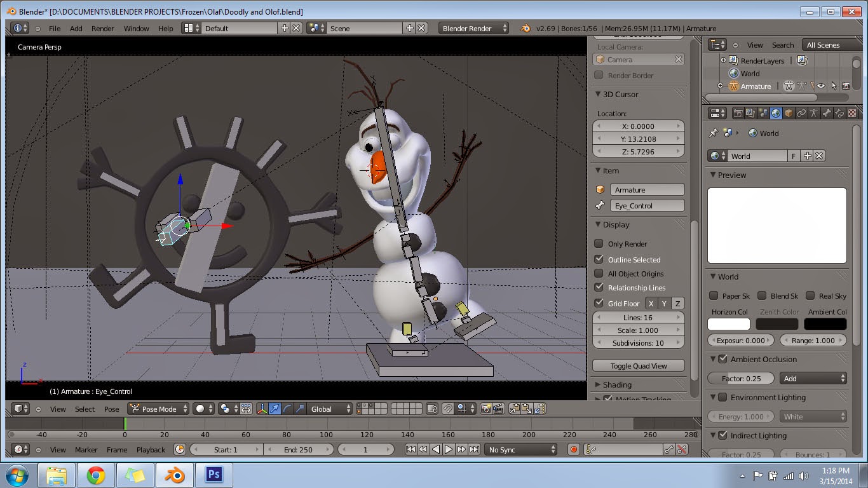Enable the translate manipulator arrow icon
Screen dimensions: 868x488
coord(275,409)
